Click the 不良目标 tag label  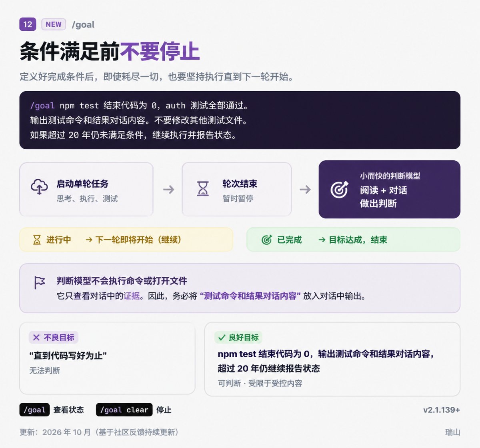59,338
